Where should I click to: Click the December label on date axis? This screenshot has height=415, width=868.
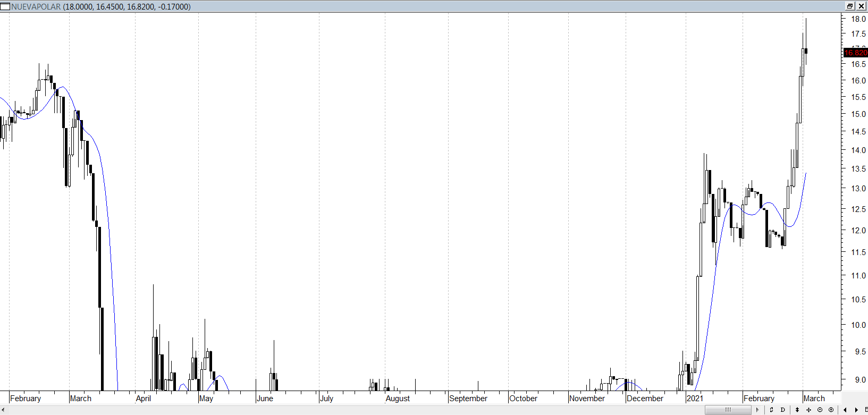pos(645,399)
